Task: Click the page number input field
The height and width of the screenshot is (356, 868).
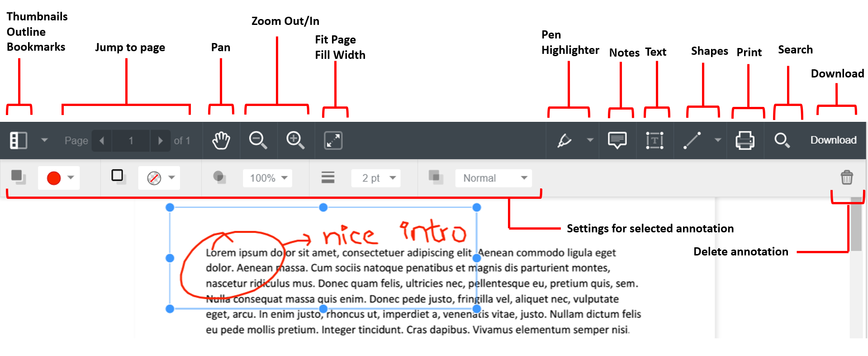Action: click(131, 140)
